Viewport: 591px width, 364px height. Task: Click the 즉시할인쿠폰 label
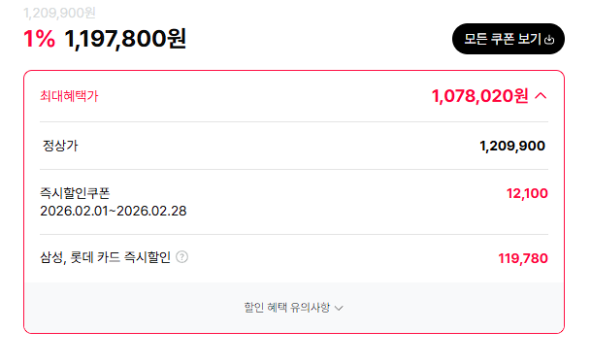coord(75,193)
